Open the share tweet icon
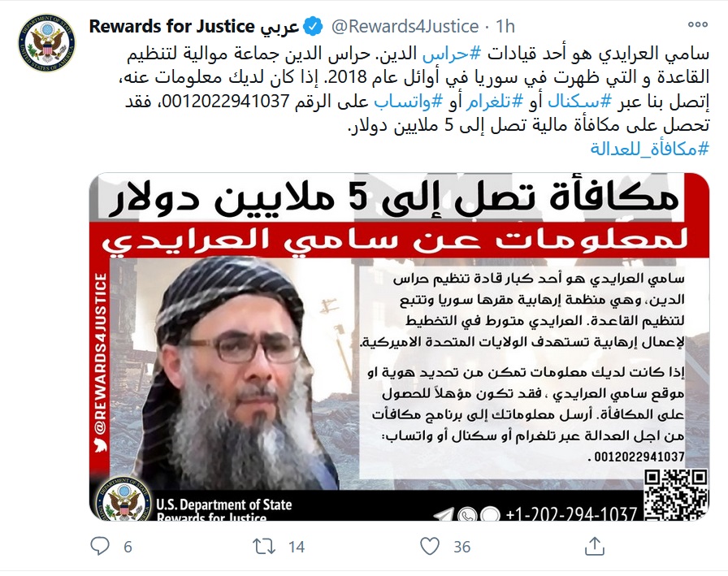This screenshot has width=728, height=576. [594, 546]
